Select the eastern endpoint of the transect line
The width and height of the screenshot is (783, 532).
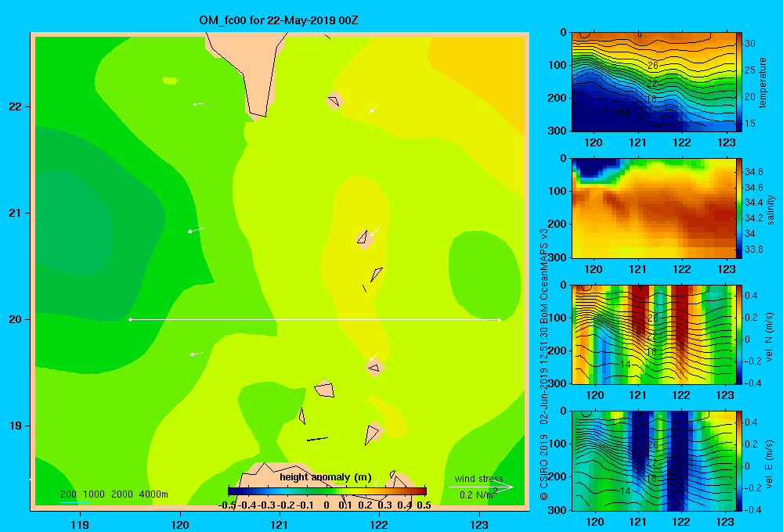[x=500, y=319]
